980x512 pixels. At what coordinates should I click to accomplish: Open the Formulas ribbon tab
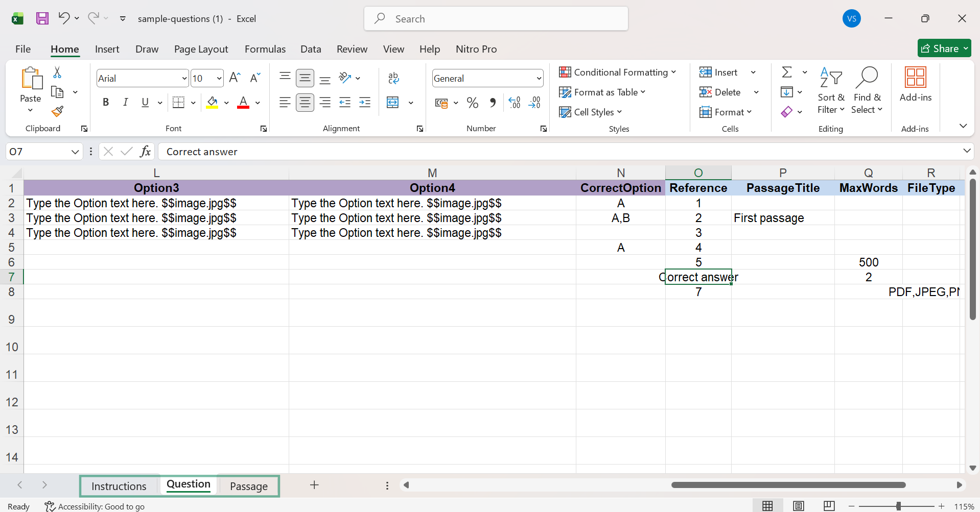[265, 49]
